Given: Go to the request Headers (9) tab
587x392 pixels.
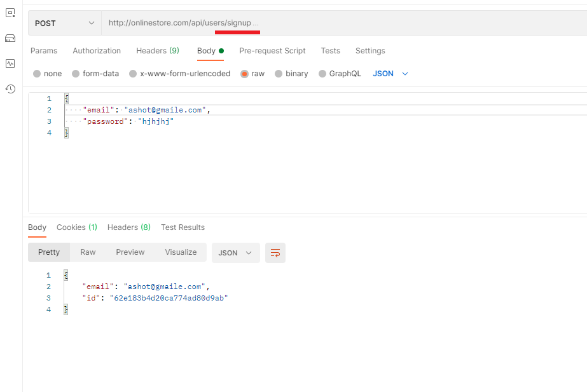Looking at the screenshot, I should pyautogui.click(x=157, y=51).
